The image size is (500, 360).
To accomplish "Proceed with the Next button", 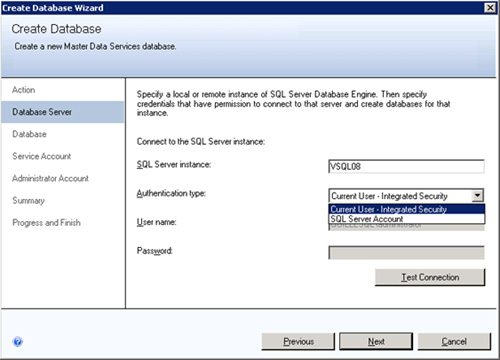I will (x=376, y=341).
